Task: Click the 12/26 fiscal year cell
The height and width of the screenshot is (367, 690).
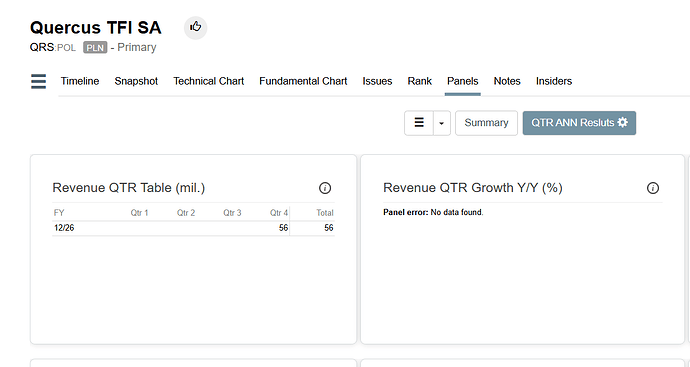Action: coord(64,228)
